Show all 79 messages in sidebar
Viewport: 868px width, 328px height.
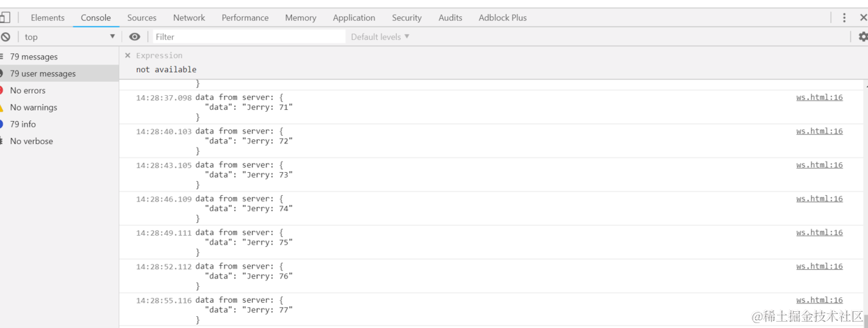pyautogui.click(x=34, y=57)
